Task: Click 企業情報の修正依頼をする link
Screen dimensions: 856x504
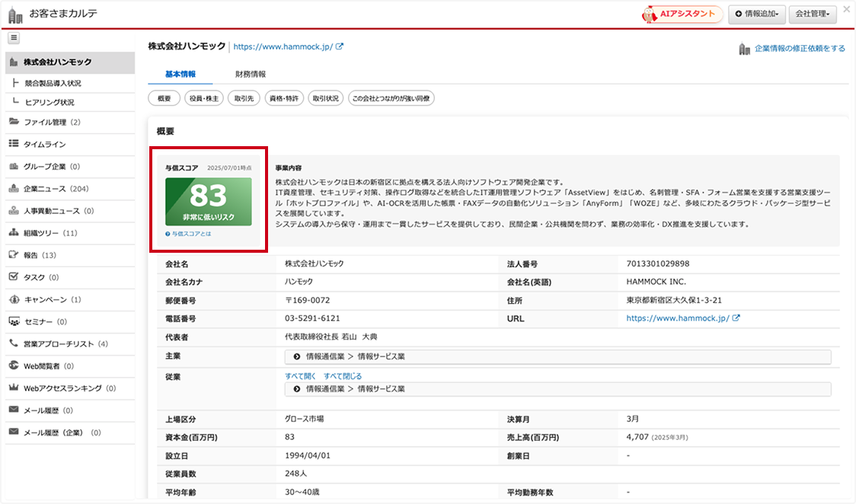Action: pyautogui.click(x=799, y=49)
